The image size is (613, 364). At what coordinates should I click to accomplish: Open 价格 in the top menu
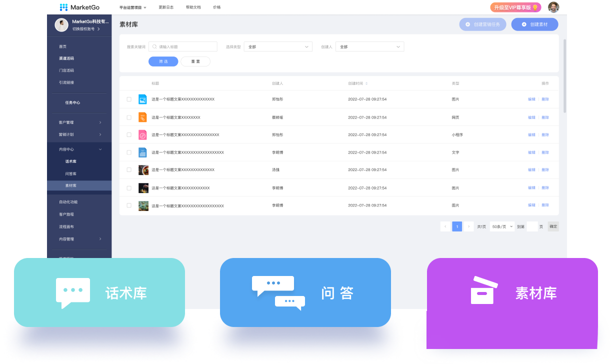(x=217, y=7)
